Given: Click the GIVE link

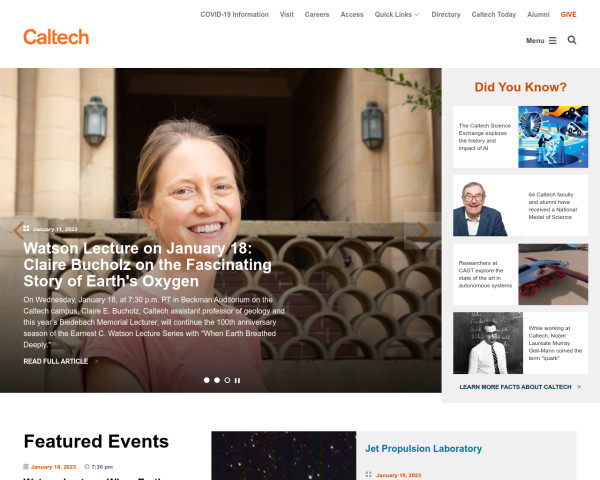Looking at the screenshot, I should (x=568, y=15).
